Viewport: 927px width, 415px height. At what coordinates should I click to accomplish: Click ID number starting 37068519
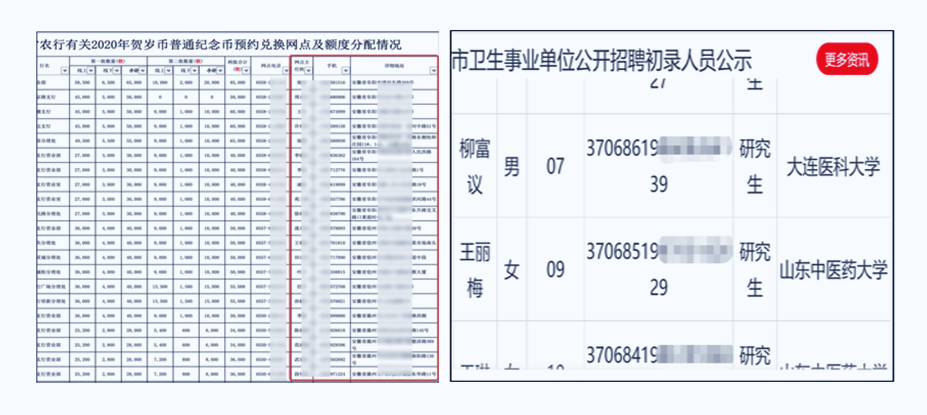(x=659, y=270)
